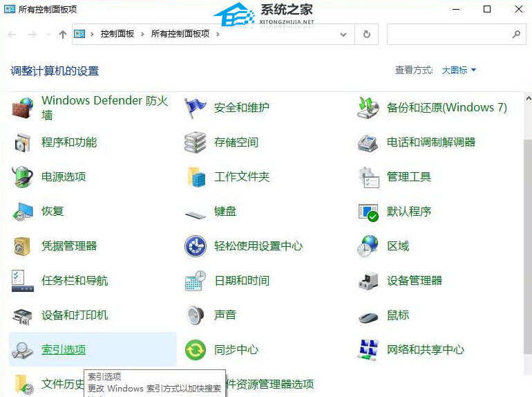The height and width of the screenshot is (397, 532).
Task: Open the 安全和维护 link
Action: click(x=242, y=108)
